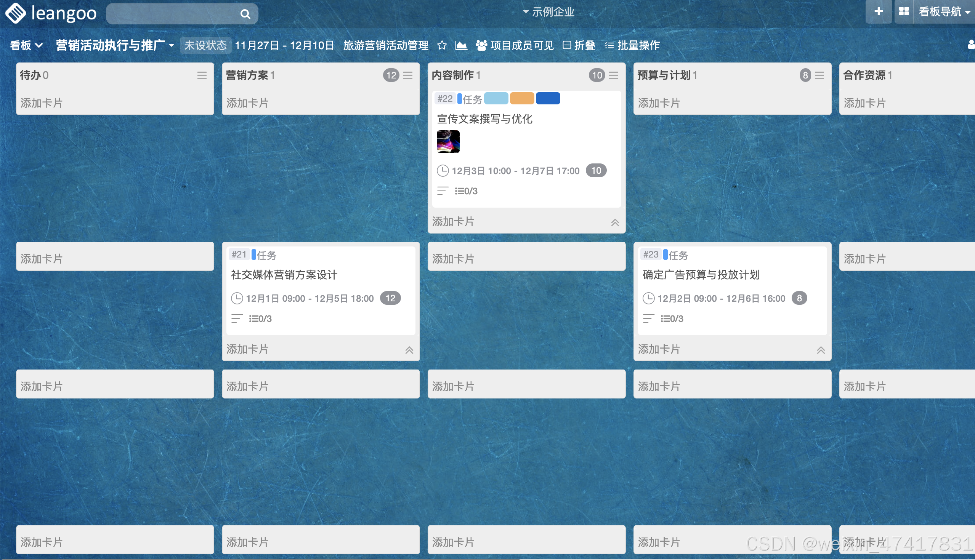975x560 pixels.
Task: Expand the 示例企业 enterprise dropdown
Action: (549, 12)
